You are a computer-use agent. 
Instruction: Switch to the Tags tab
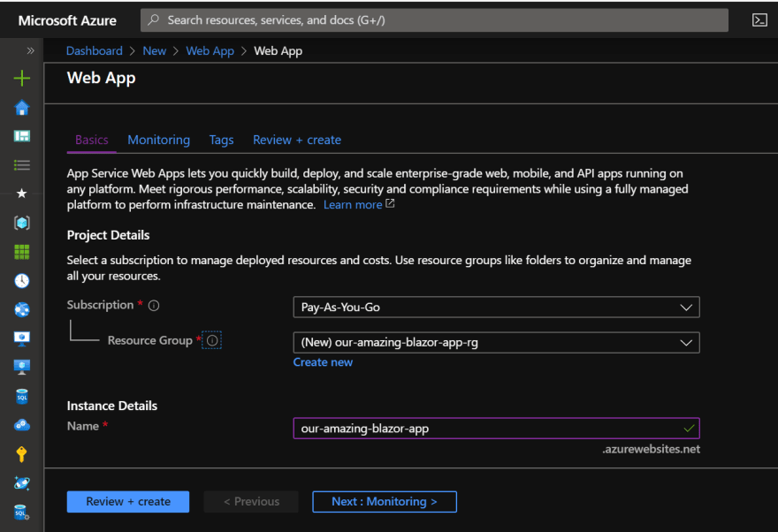221,140
